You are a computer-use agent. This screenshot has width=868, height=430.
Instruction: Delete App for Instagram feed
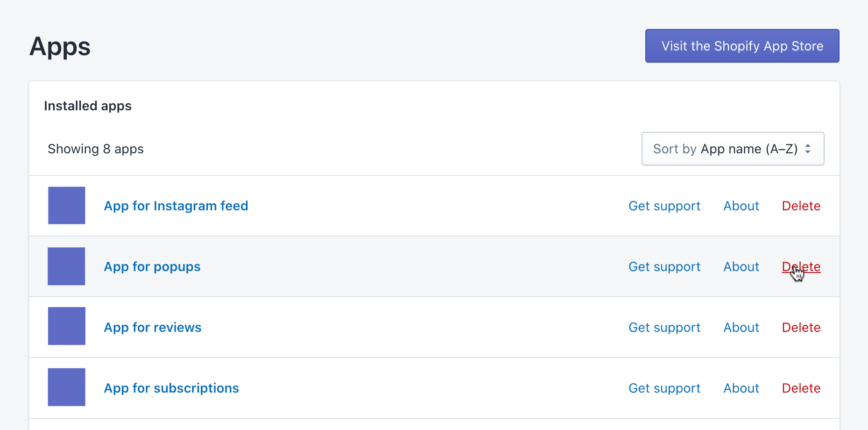click(801, 206)
